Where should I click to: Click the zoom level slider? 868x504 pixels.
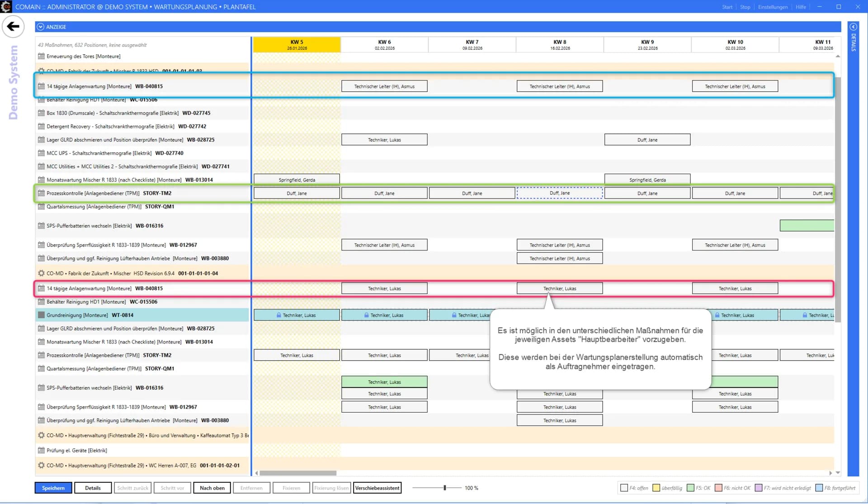[445, 488]
